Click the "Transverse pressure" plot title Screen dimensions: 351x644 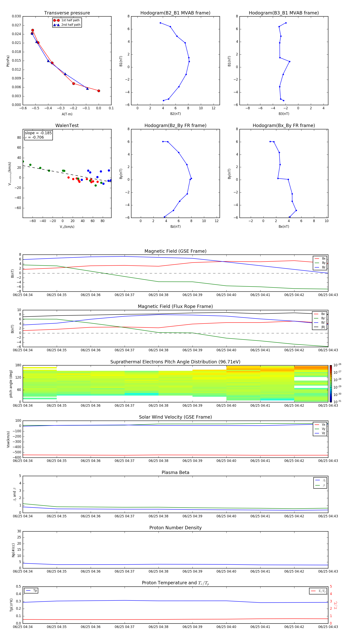[x=67, y=13]
